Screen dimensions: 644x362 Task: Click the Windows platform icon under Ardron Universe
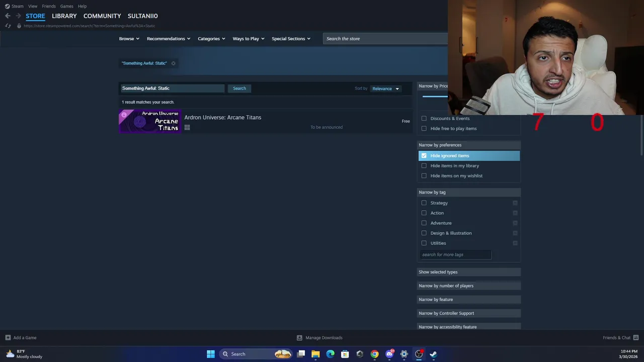click(x=187, y=128)
